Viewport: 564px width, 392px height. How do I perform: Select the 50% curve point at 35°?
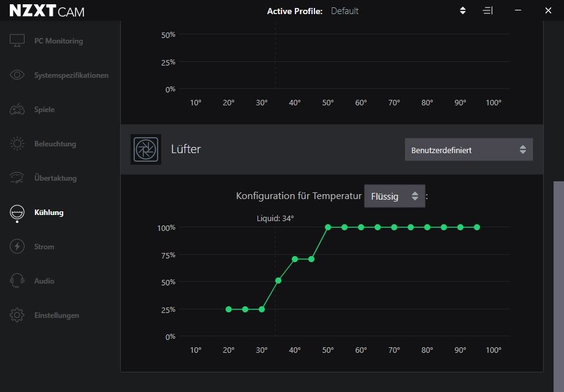coord(278,281)
